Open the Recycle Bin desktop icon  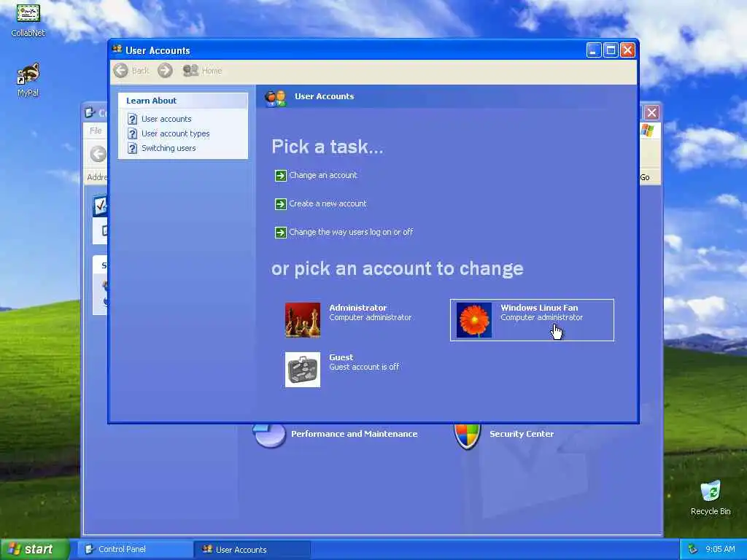[711, 497]
